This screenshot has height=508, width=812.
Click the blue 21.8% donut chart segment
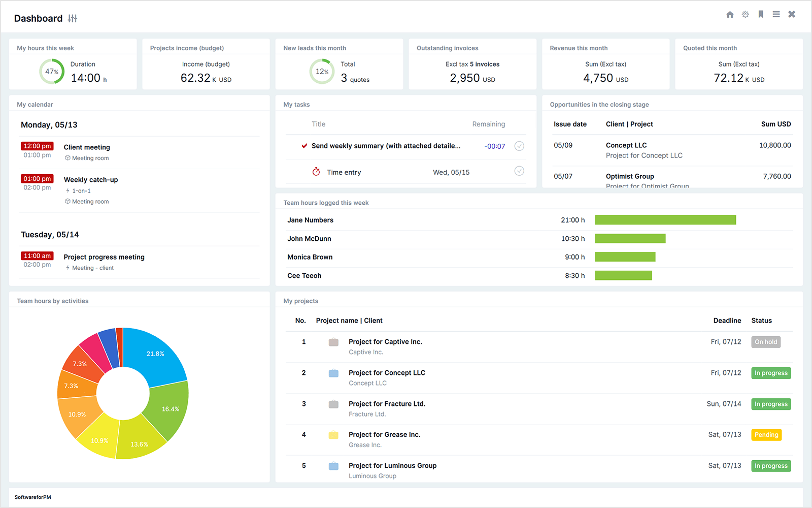155,354
